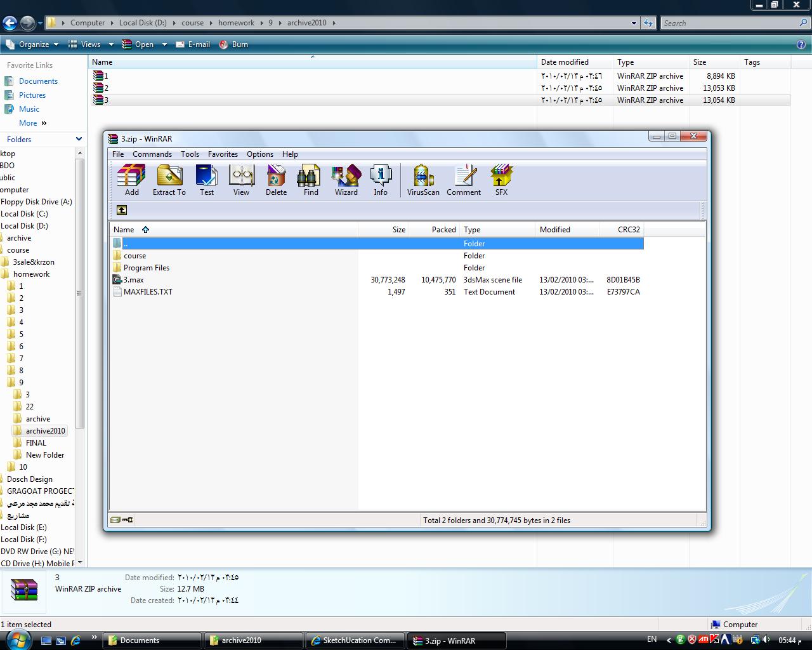Click the drive icon in WinRAR status bar
This screenshot has width=812, height=650.
click(x=115, y=520)
